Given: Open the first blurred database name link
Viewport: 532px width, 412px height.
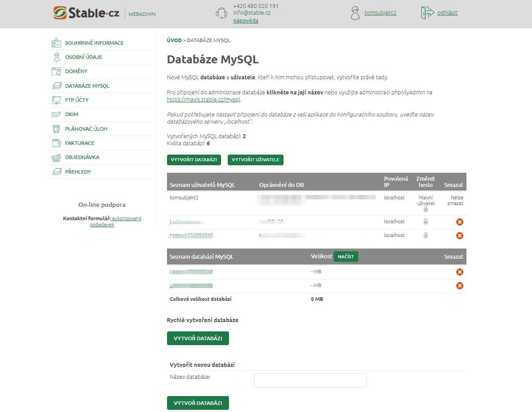Looking at the screenshot, I should pyautogui.click(x=191, y=272).
